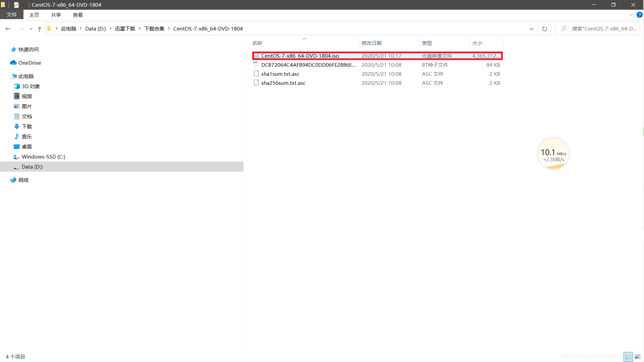Click the ISO disc image file icon
Screen dimensions: 644x362
256,56
